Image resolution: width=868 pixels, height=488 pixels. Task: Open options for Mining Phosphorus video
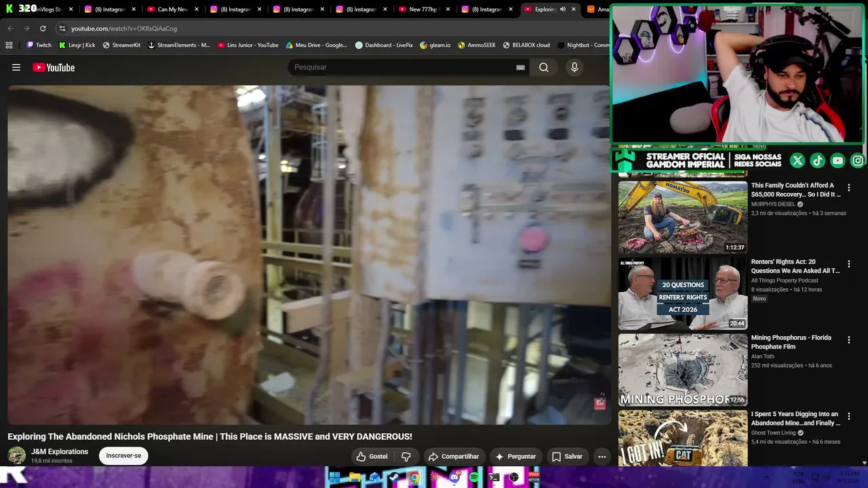click(x=848, y=340)
